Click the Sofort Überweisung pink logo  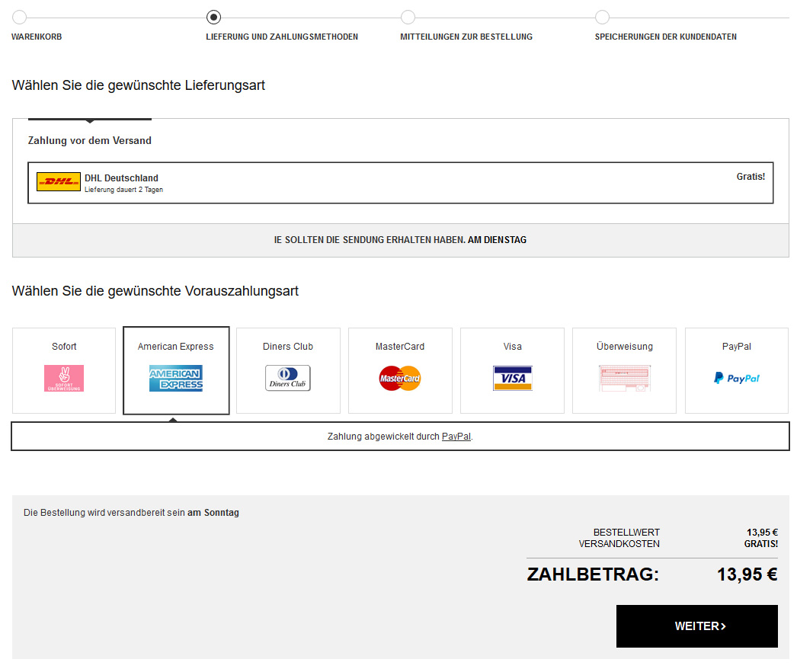[64, 378]
